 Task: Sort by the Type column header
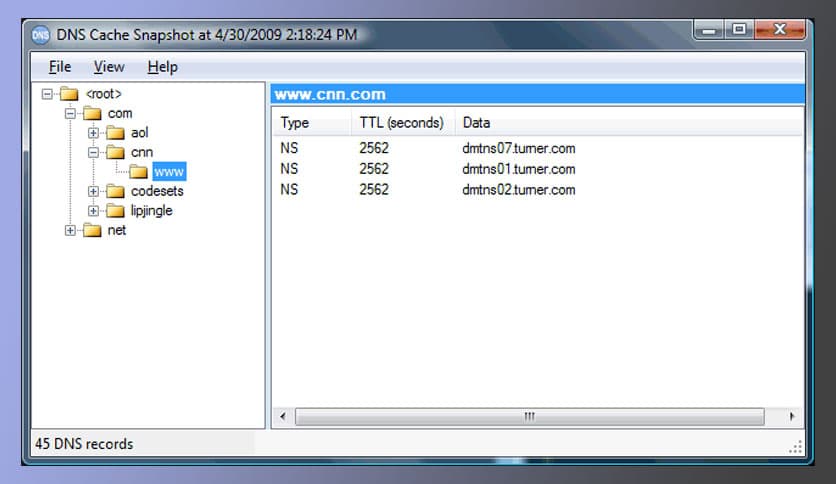tap(312, 123)
